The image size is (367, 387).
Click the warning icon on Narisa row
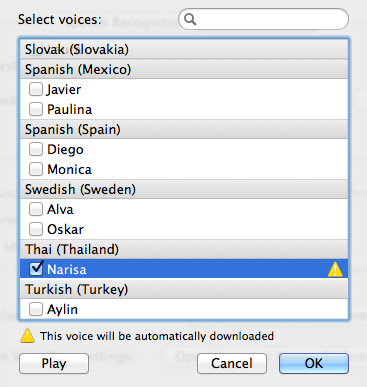click(x=335, y=269)
